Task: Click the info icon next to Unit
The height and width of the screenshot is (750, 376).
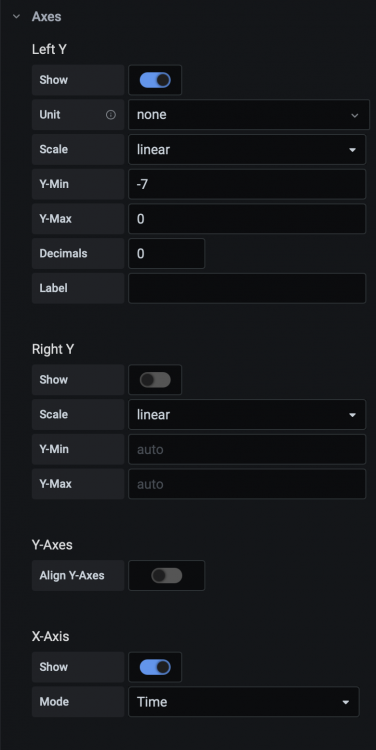Action: click(x=111, y=115)
